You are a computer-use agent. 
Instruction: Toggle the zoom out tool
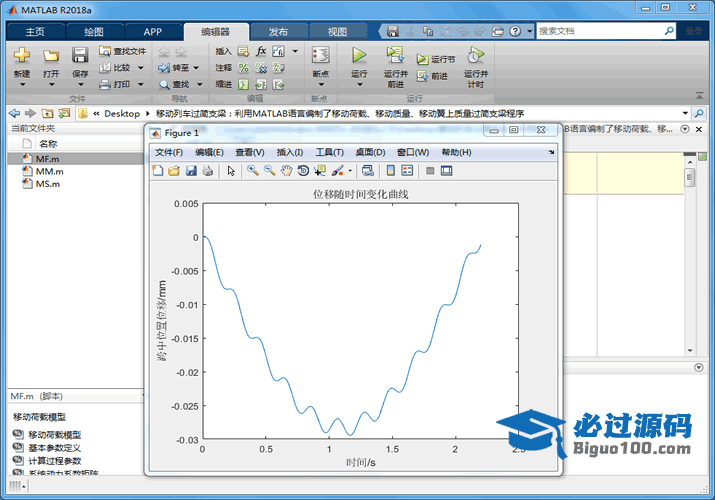269,170
